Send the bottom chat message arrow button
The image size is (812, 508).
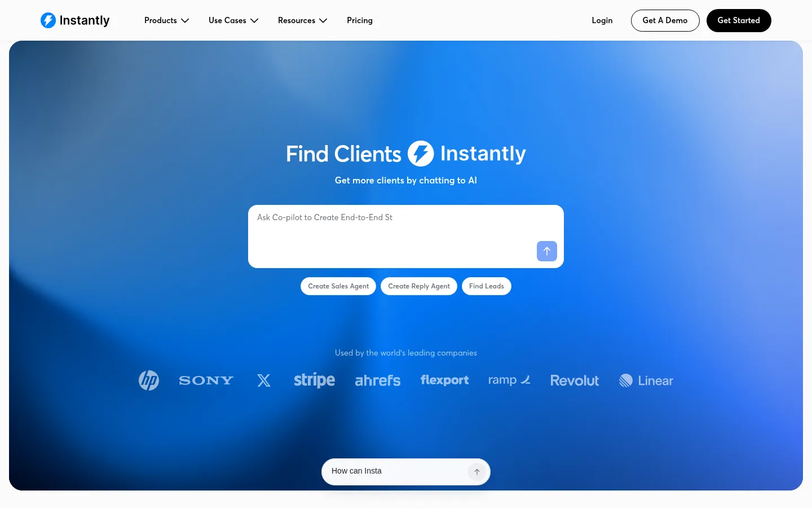coord(477,472)
